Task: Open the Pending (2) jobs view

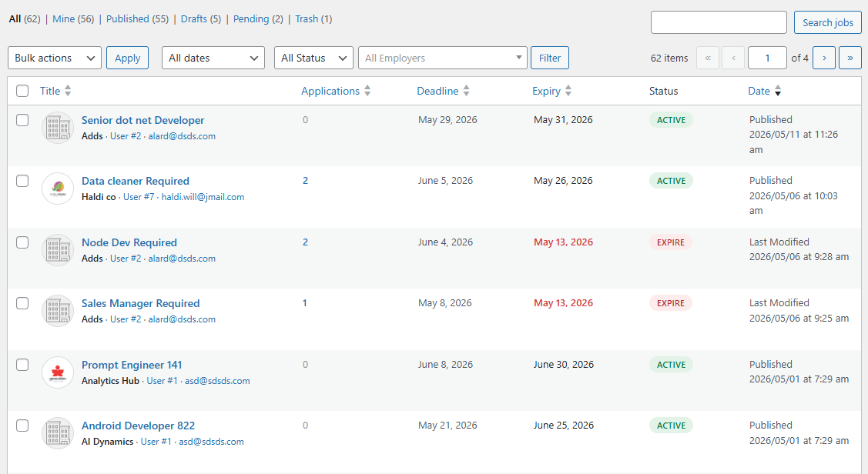Action: [x=258, y=18]
